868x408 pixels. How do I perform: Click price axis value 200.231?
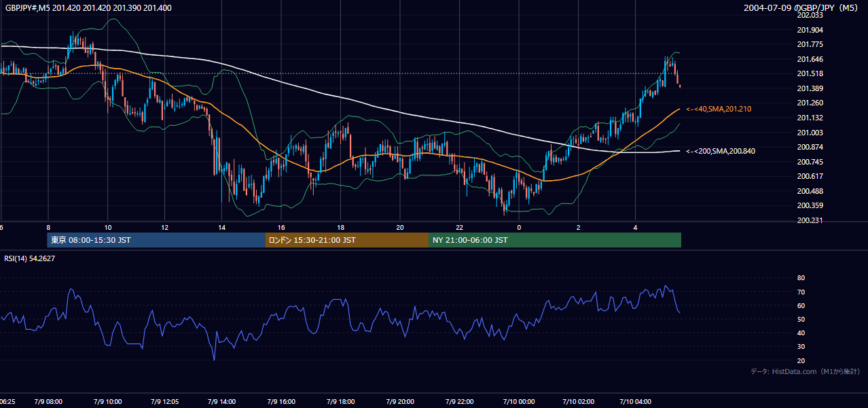coord(809,220)
